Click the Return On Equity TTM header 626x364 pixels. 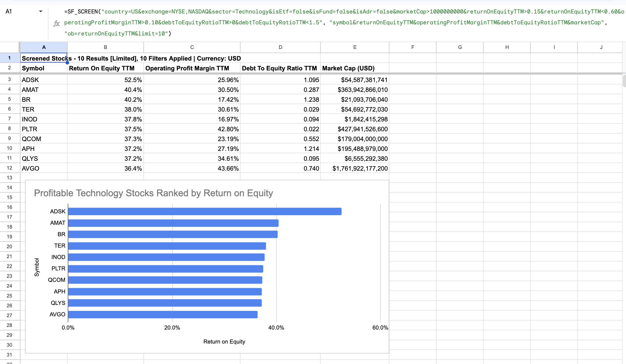coord(105,68)
